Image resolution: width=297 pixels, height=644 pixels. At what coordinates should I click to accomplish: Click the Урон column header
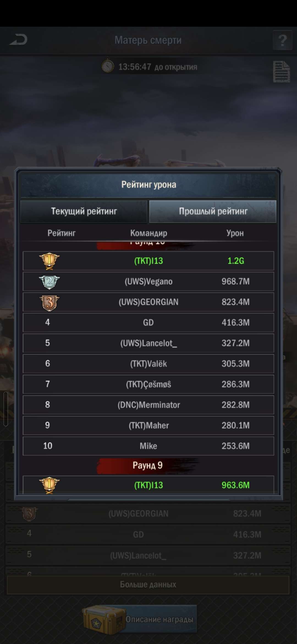point(235,233)
